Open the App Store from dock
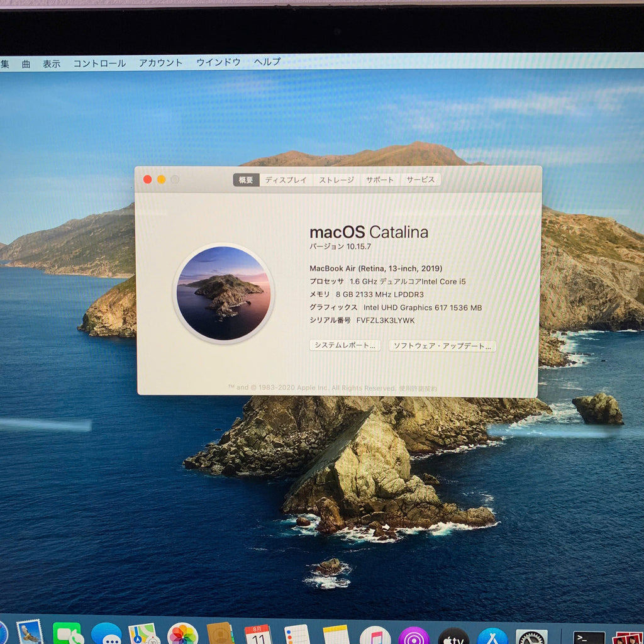The height and width of the screenshot is (644, 644). (x=492, y=636)
